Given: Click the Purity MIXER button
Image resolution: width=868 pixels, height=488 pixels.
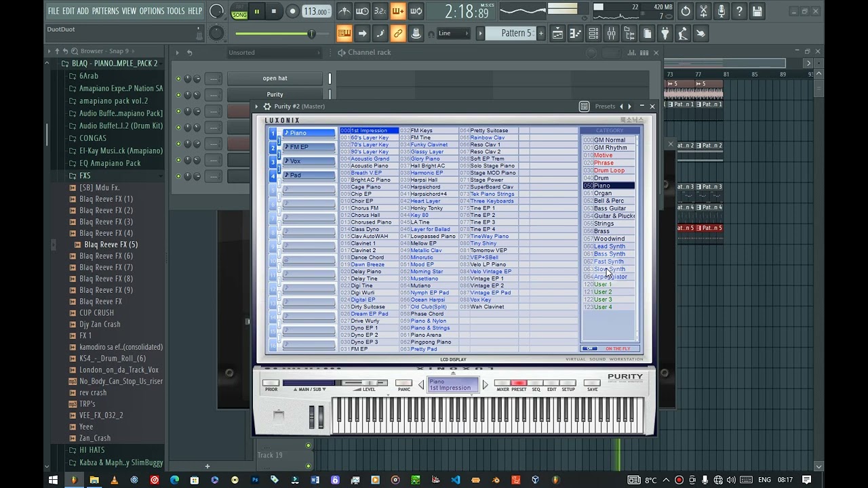Looking at the screenshot, I should 502,384.
